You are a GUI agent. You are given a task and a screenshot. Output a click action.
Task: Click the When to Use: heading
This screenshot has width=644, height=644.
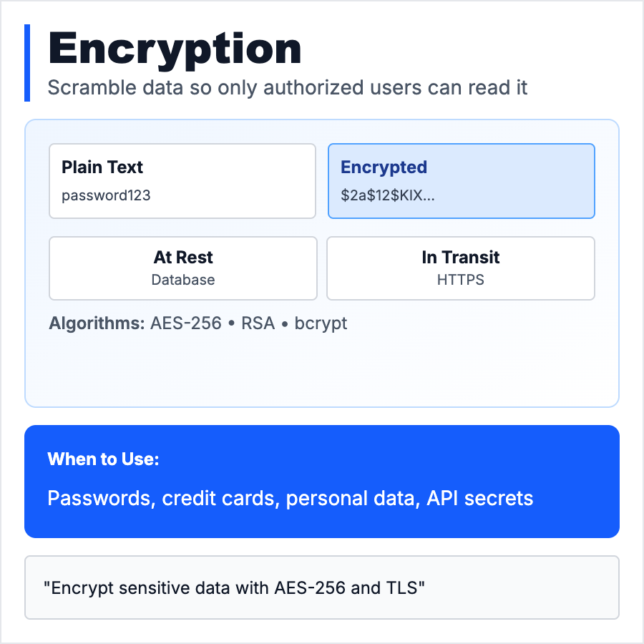coord(103,459)
